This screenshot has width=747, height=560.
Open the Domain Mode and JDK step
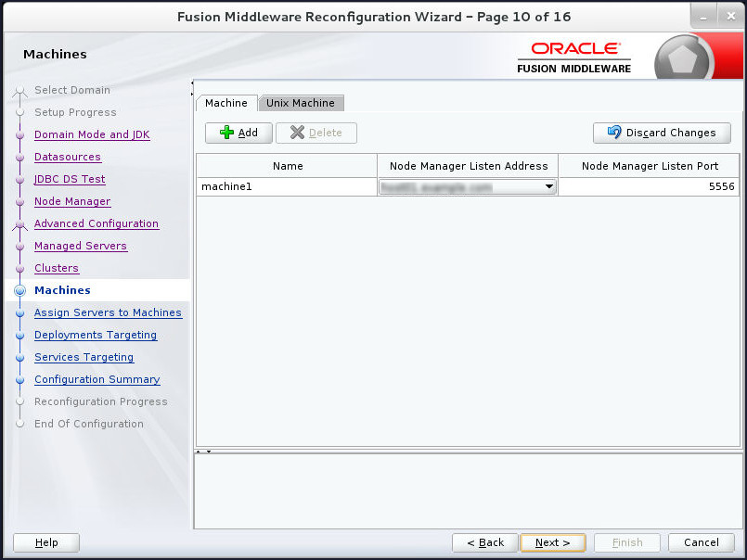(x=92, y=134)
